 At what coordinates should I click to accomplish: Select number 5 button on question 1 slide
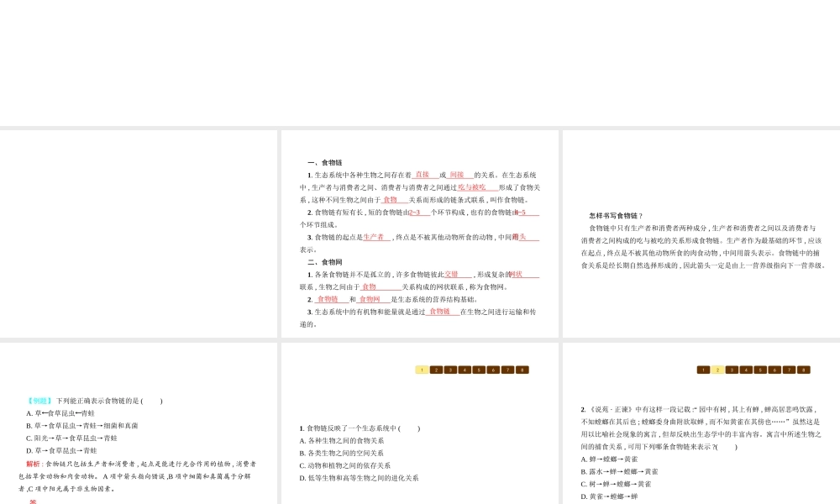pyautogui.click(x=480, y=370)
